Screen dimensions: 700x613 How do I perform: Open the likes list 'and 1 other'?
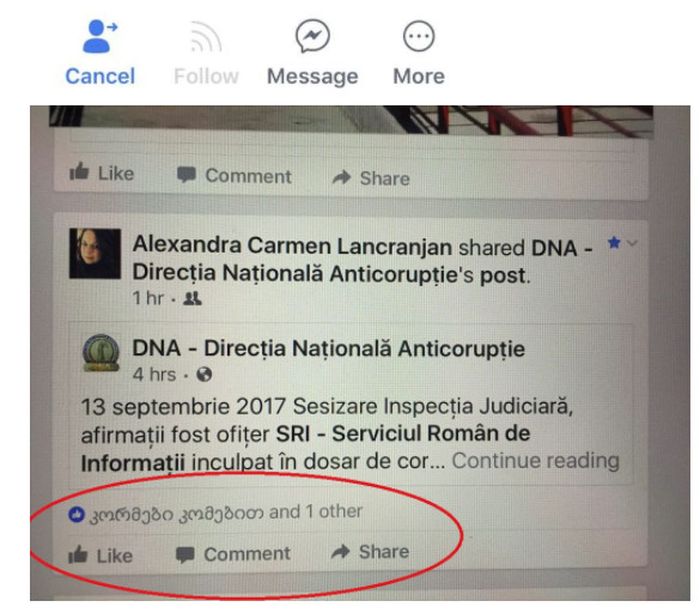pyautogui.click(x=315, y=512)
